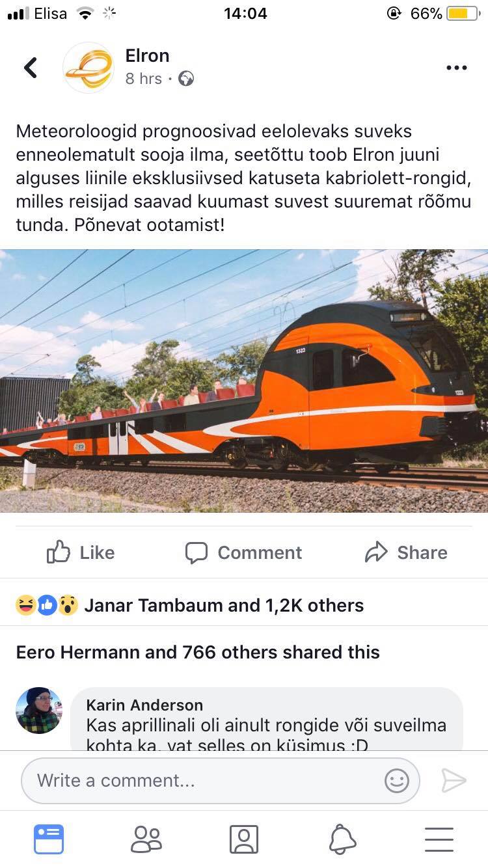Viewport: 488px width, 868px height.
Task: Tap Karin Anderson's profile picture
Action: click(x=39, y=711)
